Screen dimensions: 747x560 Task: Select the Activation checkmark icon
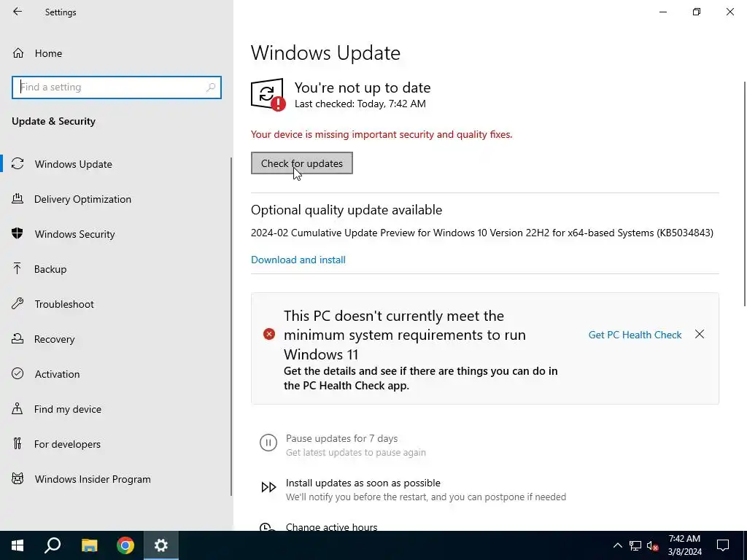coord(18,374)
